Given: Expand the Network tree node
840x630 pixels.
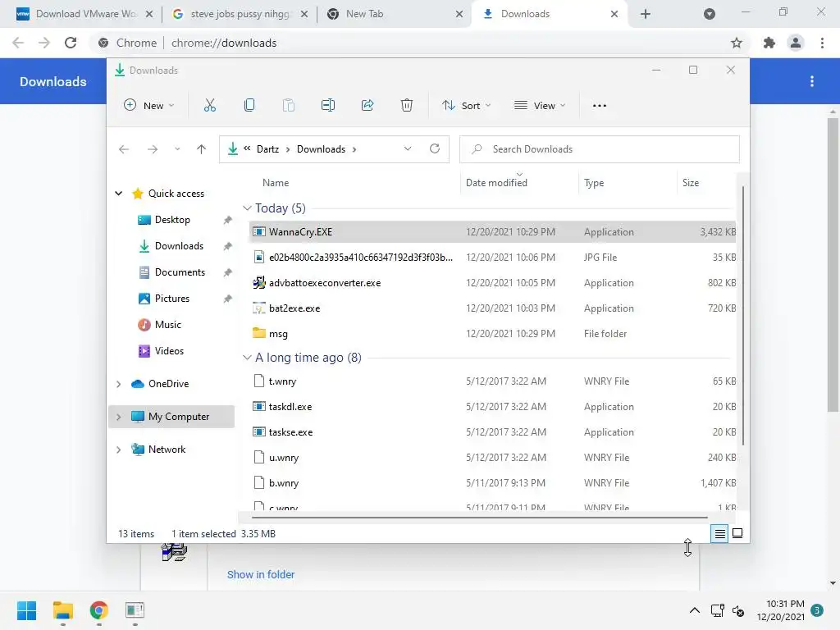Looking at the screenshot, I should coord(118,450).
